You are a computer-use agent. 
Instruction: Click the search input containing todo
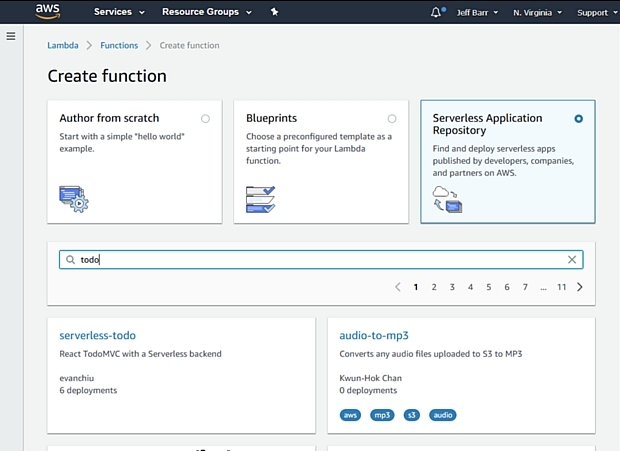[x=320, y=260]
